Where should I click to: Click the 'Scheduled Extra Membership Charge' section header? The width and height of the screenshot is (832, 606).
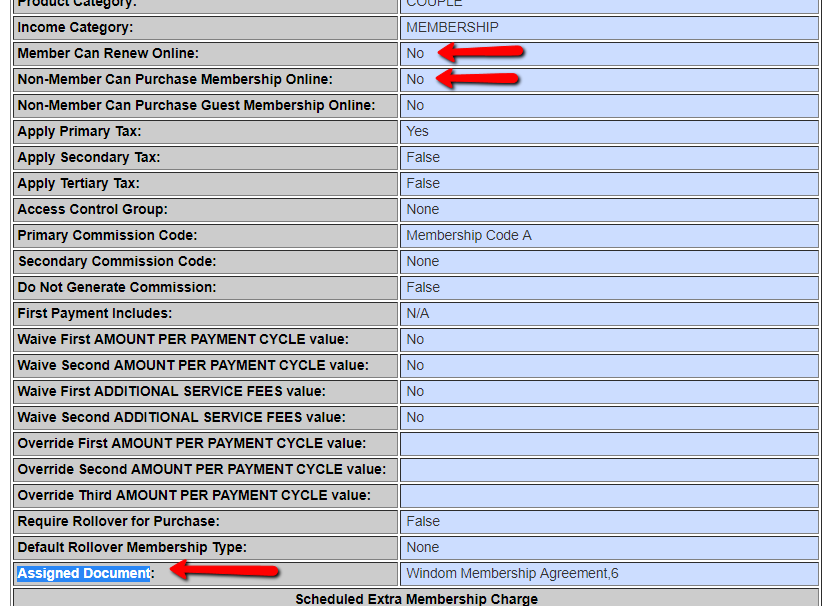pyautogui.click(x=416, y=599)
